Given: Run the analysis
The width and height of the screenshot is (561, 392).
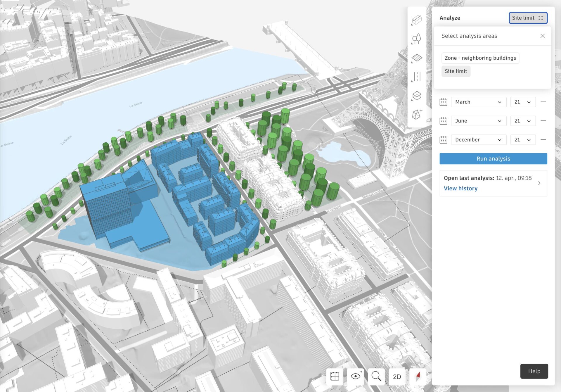Looking at the screenshot, I should (x=493, y=158).
